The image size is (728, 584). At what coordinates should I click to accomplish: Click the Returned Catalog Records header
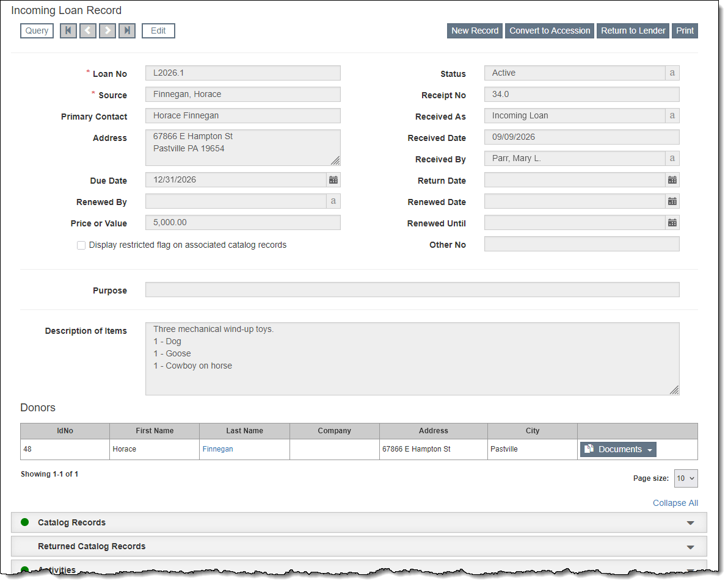pos(359,546)
